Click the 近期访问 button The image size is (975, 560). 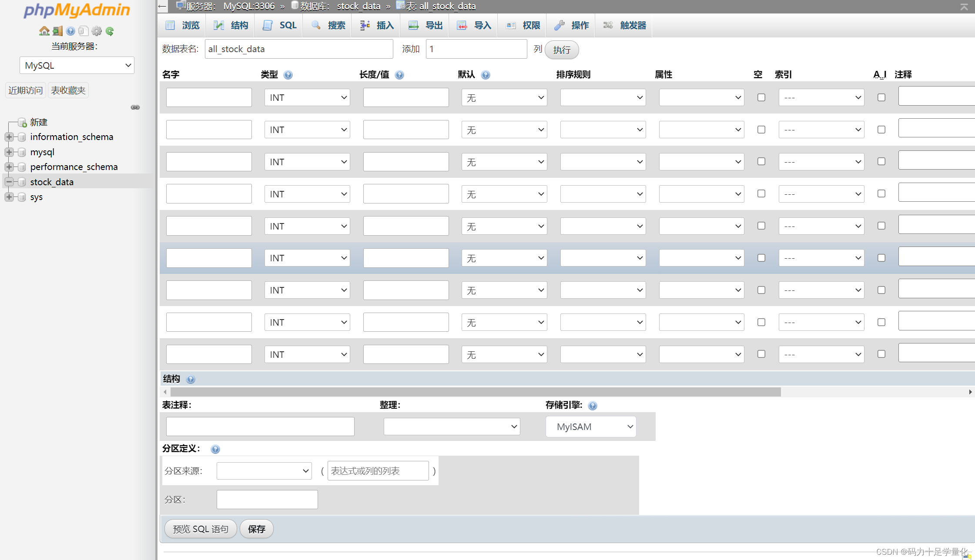26,90
